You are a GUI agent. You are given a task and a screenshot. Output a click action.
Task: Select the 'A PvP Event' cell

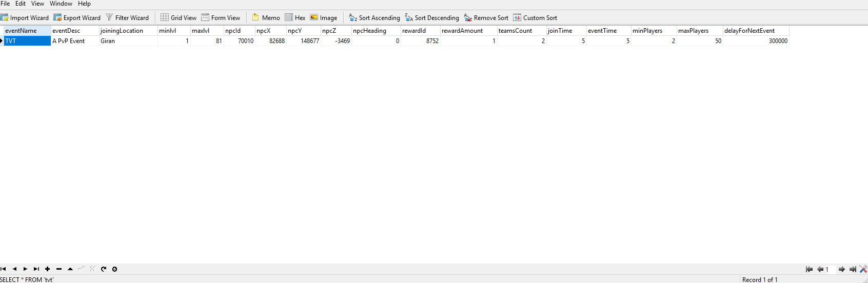75,41
